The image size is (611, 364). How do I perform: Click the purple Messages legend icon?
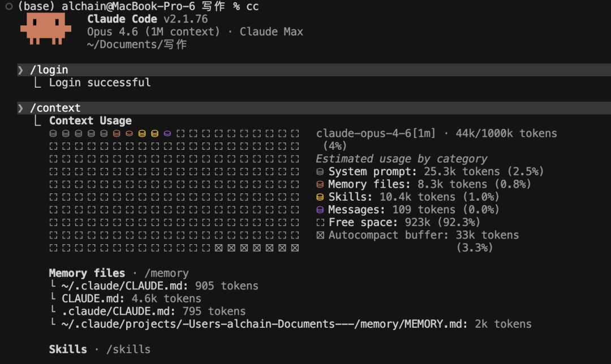click(x=320, y=210)
